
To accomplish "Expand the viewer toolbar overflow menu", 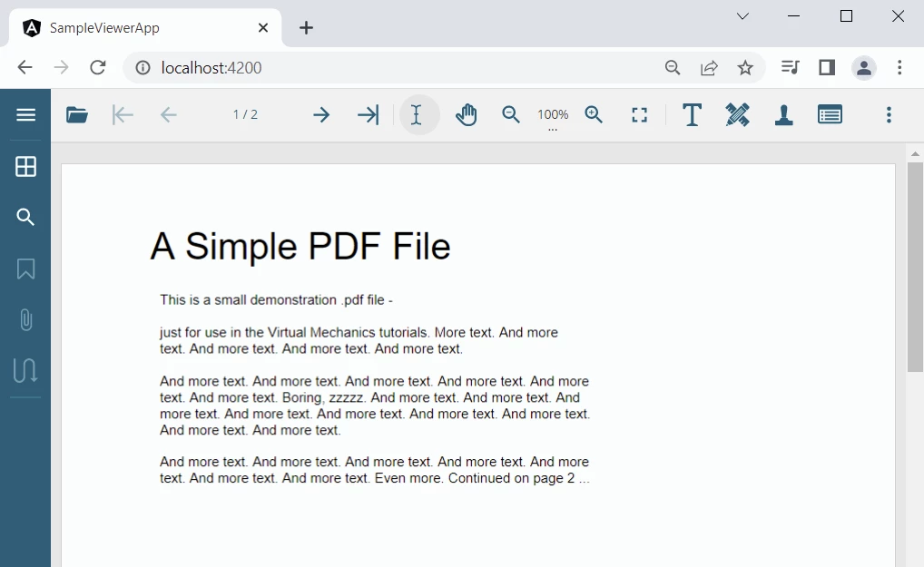I will (x=889, y=115).
